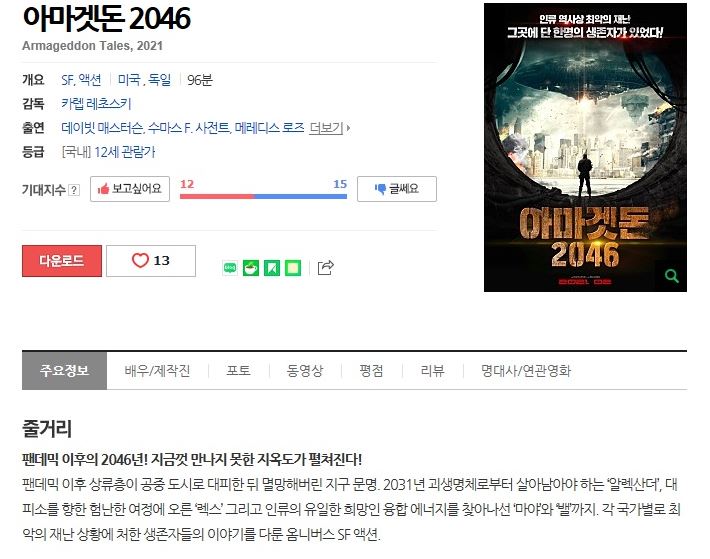This screenshot has height=559, width=710.
Task: Open the 배우/제작진 tab
Action: (x=158, y=371)
